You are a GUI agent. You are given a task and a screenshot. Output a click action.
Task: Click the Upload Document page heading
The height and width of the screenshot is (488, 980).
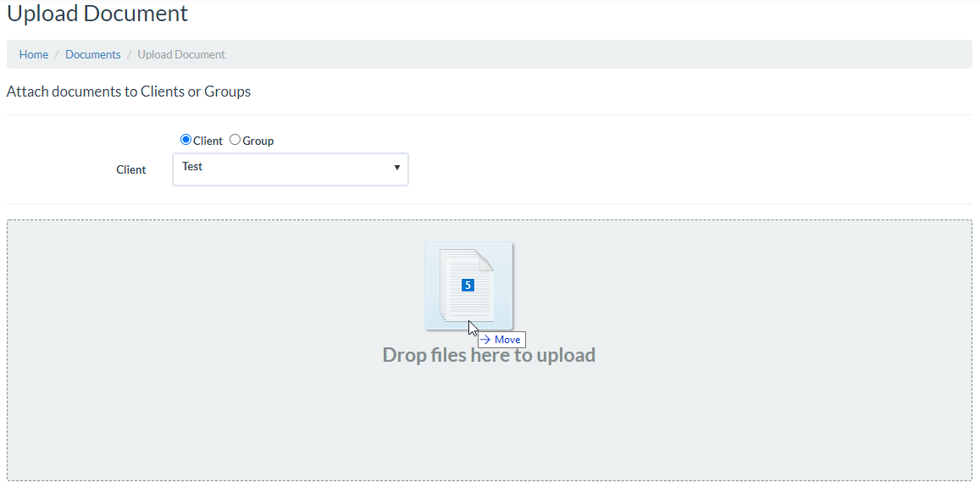pyautogui.click(x=97, y=14)
